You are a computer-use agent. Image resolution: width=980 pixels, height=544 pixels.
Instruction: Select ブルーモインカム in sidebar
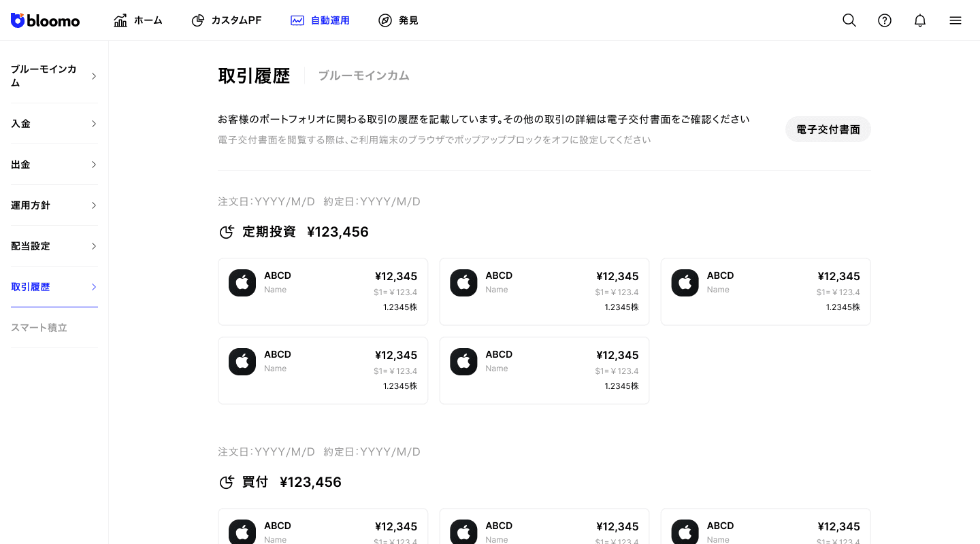pos(54,76)
